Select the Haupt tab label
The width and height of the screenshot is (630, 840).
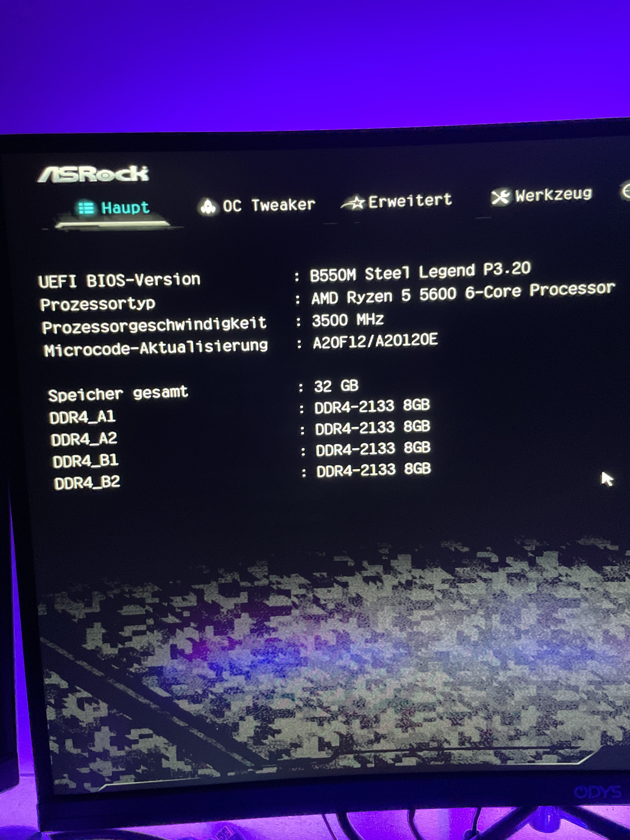pos(125,208)
